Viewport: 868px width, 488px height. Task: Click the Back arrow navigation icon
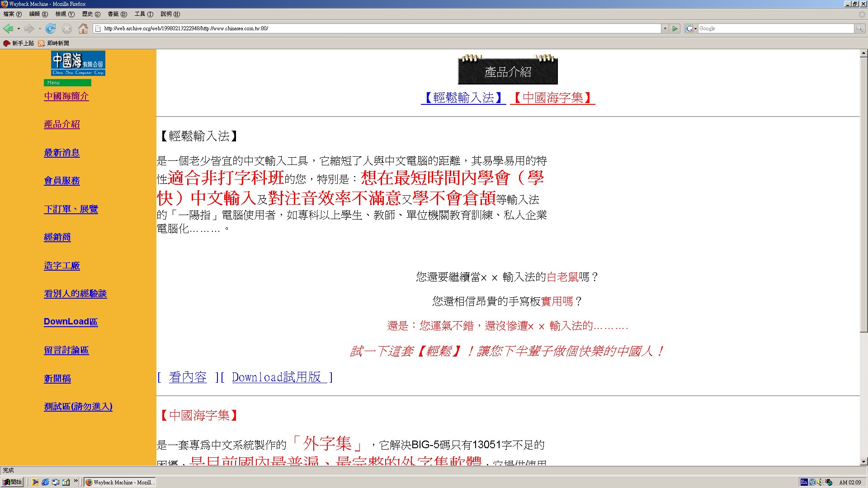8,28
